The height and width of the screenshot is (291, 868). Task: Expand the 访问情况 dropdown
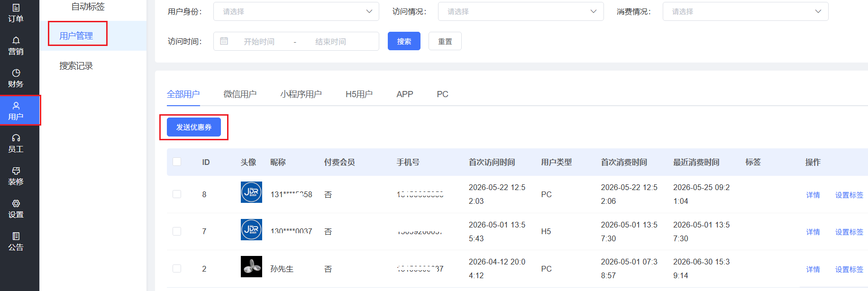point(521,11)
